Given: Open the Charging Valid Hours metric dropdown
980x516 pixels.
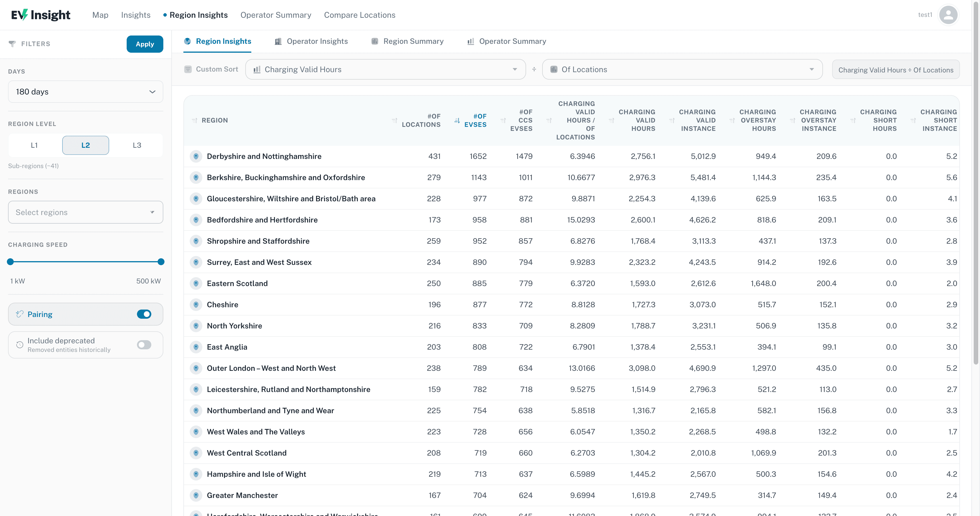Looking at the screenshot, I should click(x=385, y=69).
